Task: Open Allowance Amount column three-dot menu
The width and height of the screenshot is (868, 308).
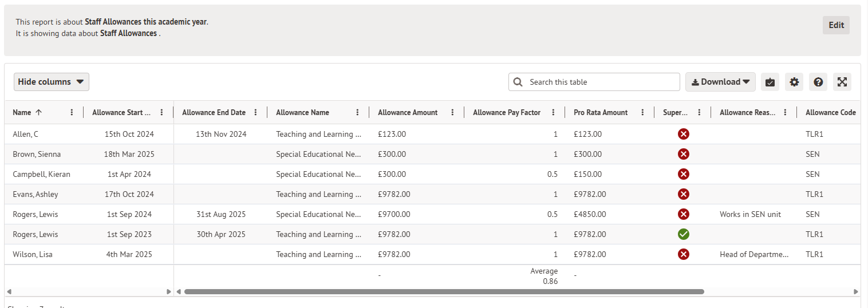Action: point(452,113)
